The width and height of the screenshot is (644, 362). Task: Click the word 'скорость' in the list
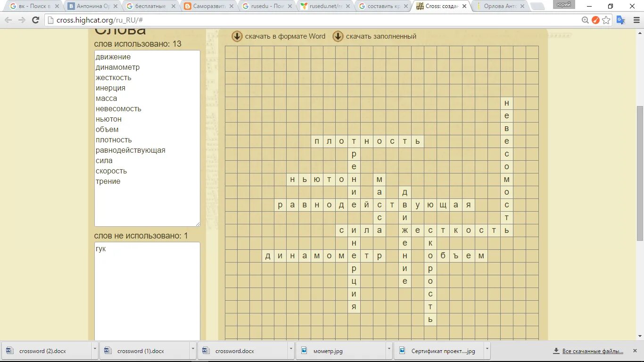point(111,171)
